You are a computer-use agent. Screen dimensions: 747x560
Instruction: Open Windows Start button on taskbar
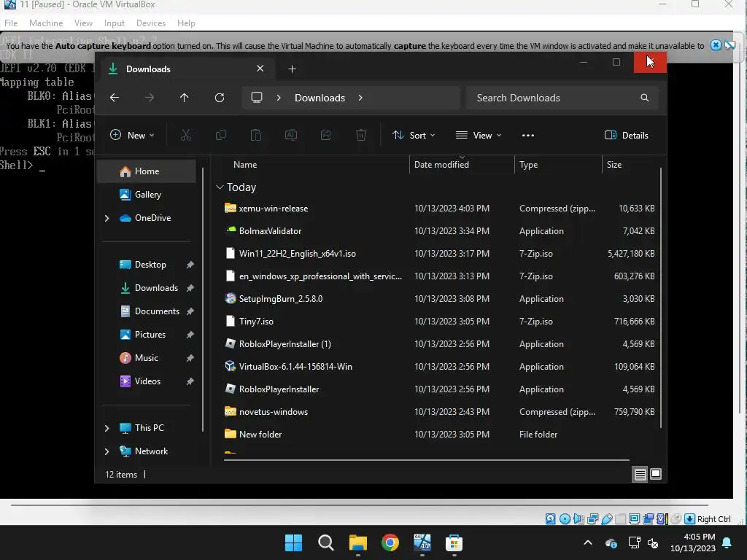pos(293,542)
